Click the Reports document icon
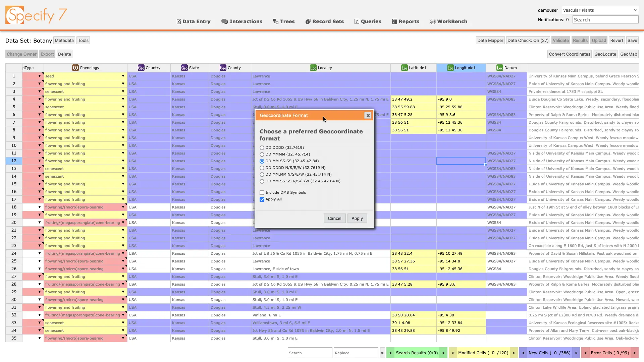644x362 pixels. tap(394, 21)
